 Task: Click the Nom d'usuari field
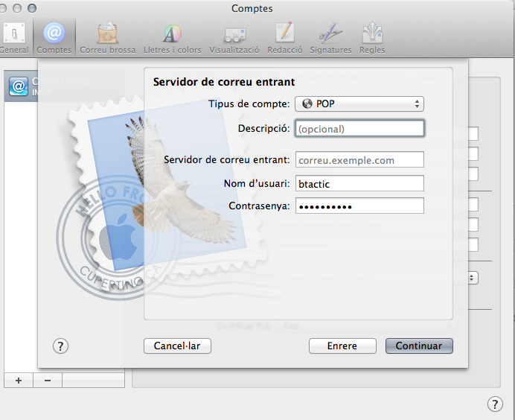pos(359,183)
